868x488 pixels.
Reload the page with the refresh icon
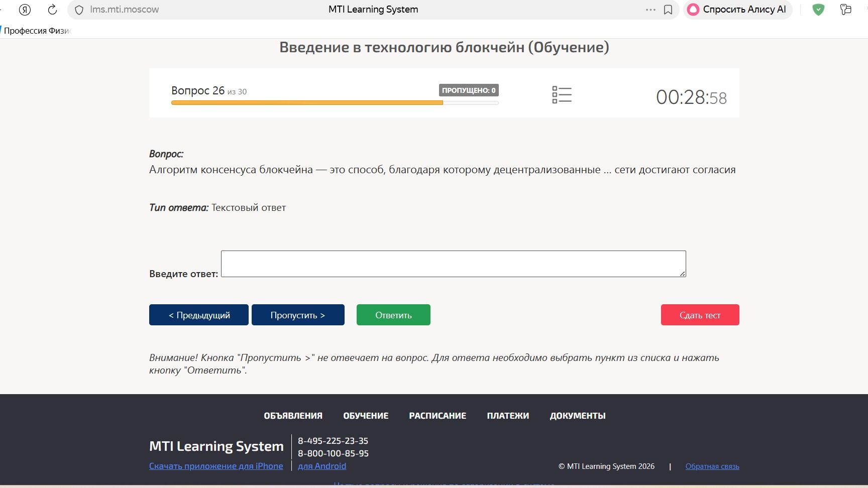pos(52,10)
